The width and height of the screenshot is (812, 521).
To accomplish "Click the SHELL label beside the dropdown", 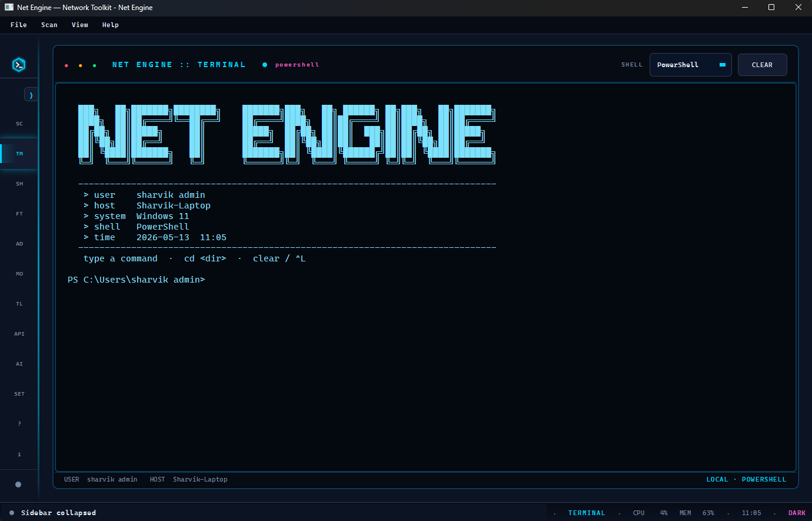I will click(632, 65).
